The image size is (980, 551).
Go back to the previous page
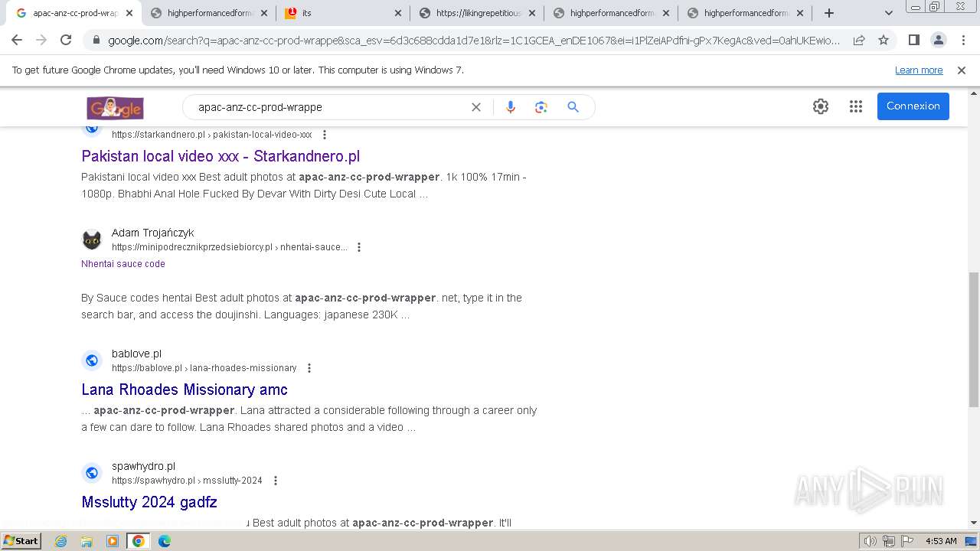tap(17, 40)
